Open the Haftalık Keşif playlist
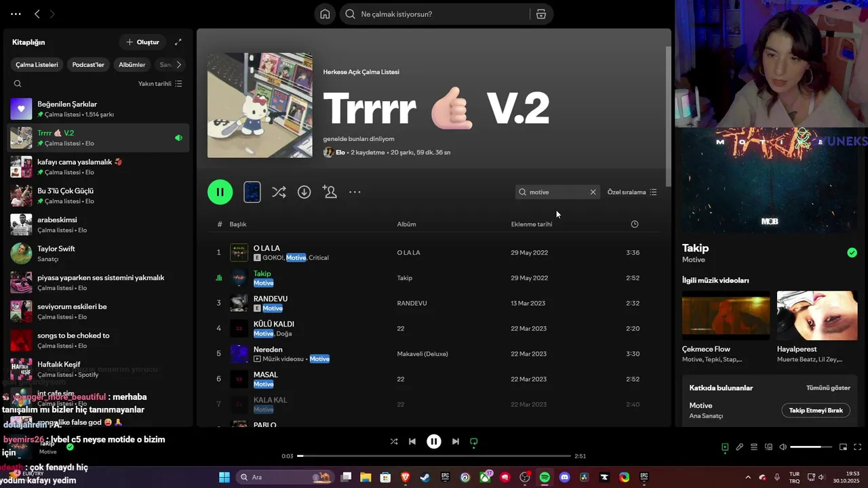Viewport: 868px width, 488px height. pyautogui.click(x=98, y=369)
